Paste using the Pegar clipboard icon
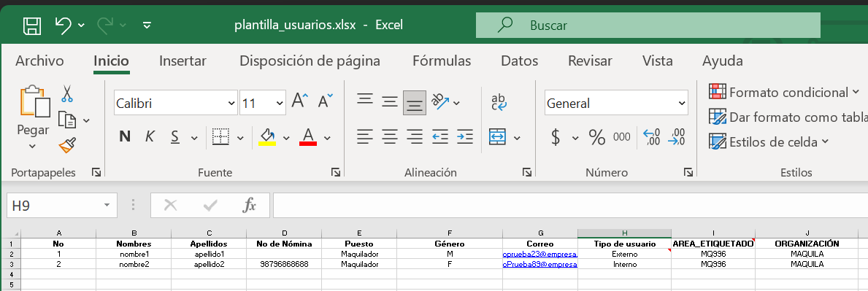The width and height of the screenshot is (868, 291). 34,102
